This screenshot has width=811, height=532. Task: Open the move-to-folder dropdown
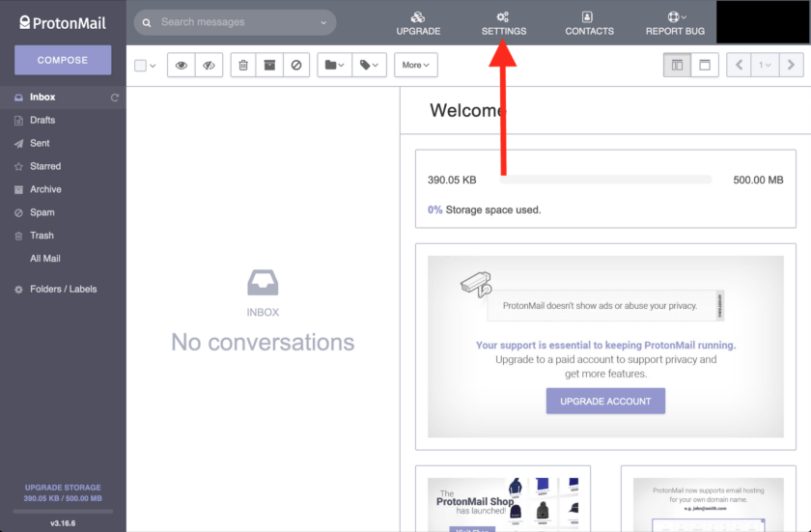click(335, 65)
